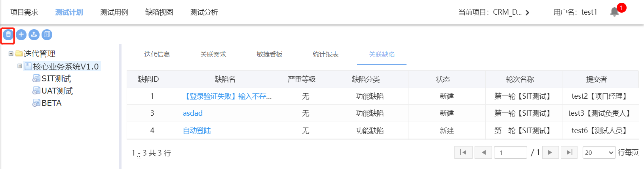Open the rows-per-page dropdown
Viewport: 644px width, 169px height.
pos(599,152)
